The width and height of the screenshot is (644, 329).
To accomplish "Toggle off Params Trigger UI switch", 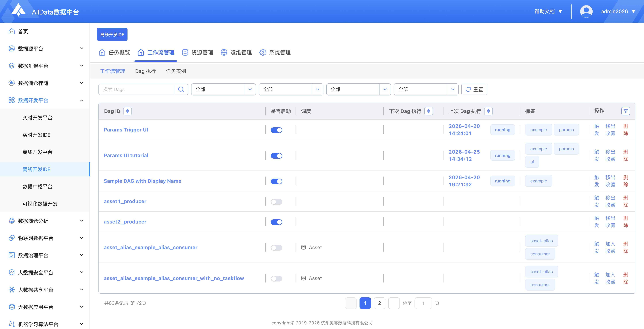I will tap(276, 130).
